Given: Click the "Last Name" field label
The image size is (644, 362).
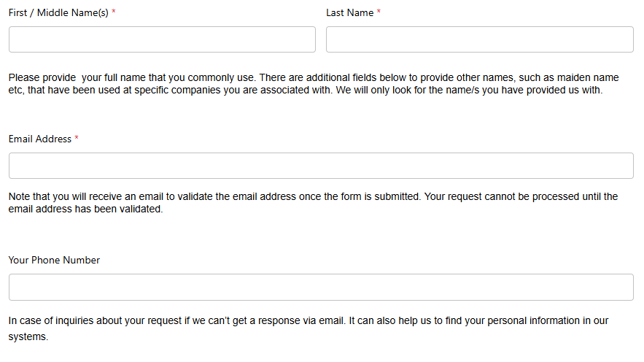Looking at the screenshot, I should 349,13.
